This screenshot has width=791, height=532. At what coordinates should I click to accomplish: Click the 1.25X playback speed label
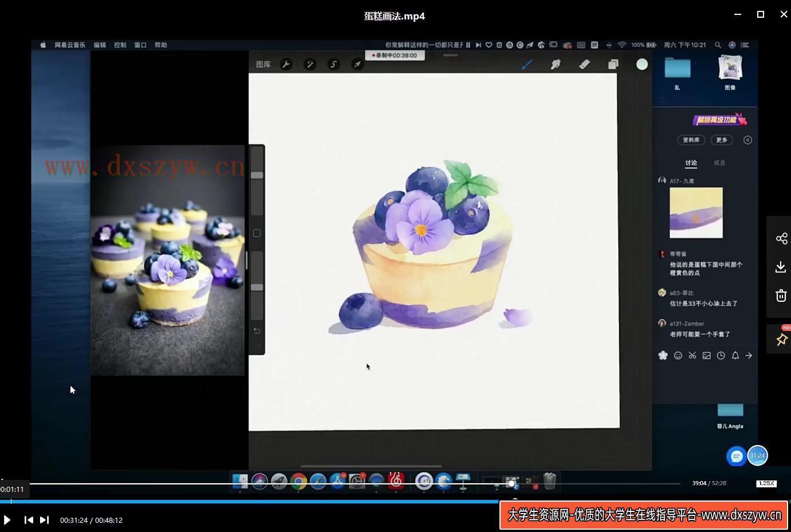766,483
